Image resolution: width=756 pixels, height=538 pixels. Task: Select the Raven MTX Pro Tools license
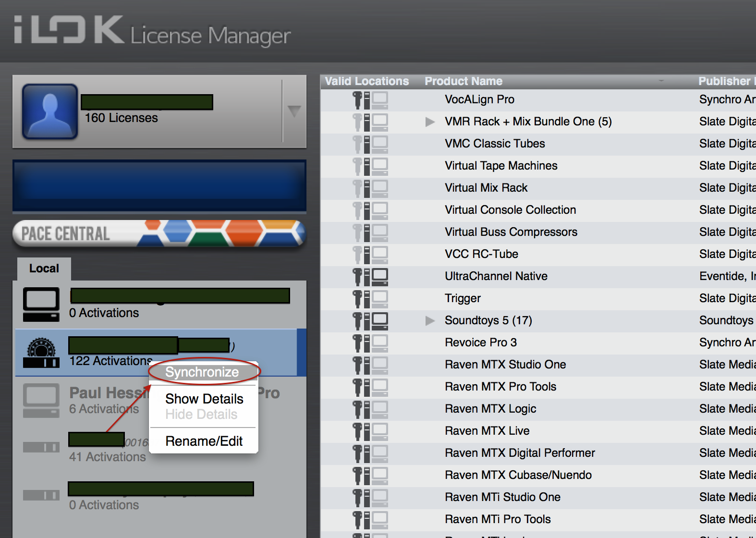(538, 387)
